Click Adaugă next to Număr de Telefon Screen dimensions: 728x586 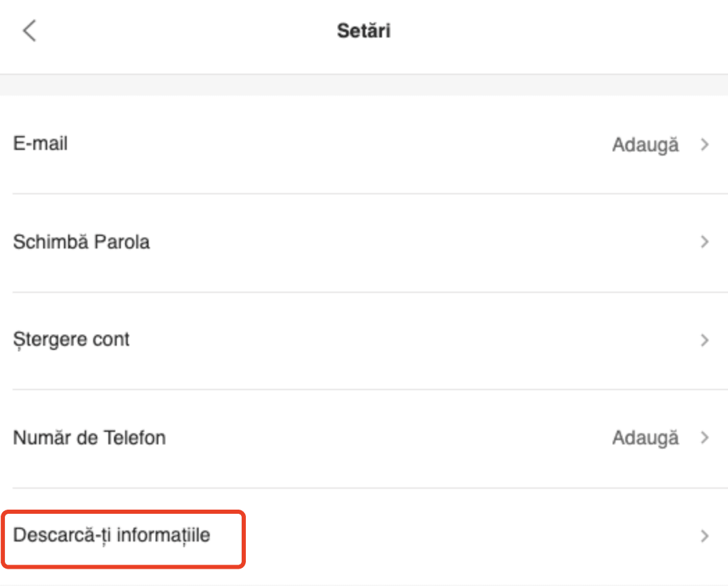645,438
